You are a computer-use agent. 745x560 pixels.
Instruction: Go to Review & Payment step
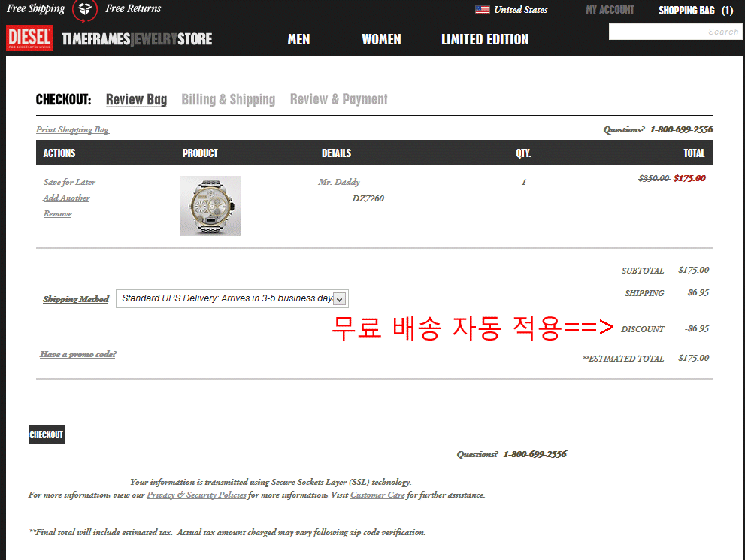339,99
